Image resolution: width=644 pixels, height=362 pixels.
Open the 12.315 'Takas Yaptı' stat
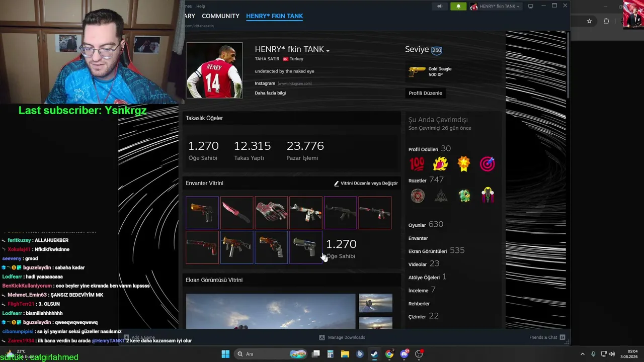tap(252, 150)
